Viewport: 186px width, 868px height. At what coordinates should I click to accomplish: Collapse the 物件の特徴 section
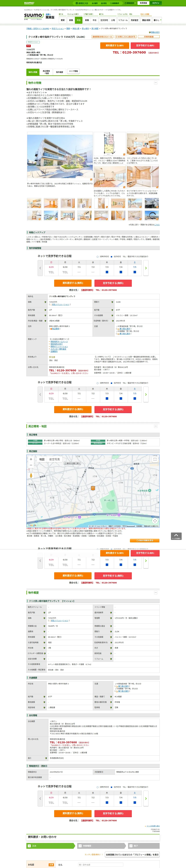point(156,83)
